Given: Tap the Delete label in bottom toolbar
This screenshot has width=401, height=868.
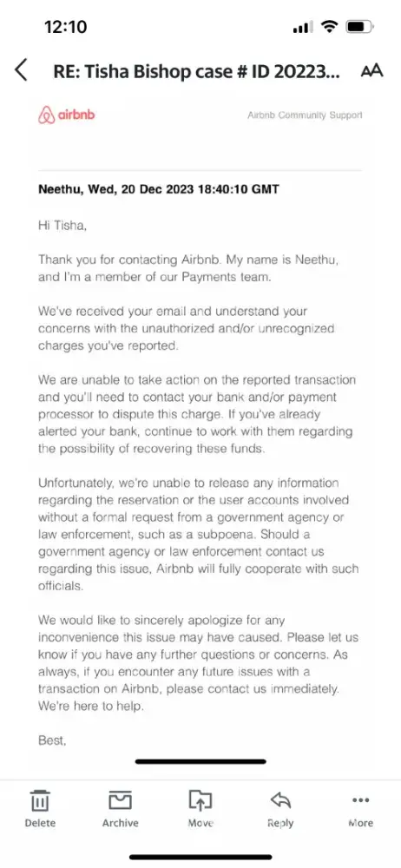Looking at the screenshot, I should click(x=40, y=823).
